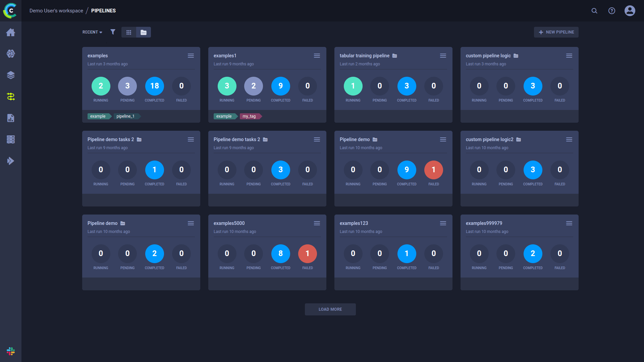Switch to grid view layout
This screenshot has height=362, width=644.
coord(129,32)
